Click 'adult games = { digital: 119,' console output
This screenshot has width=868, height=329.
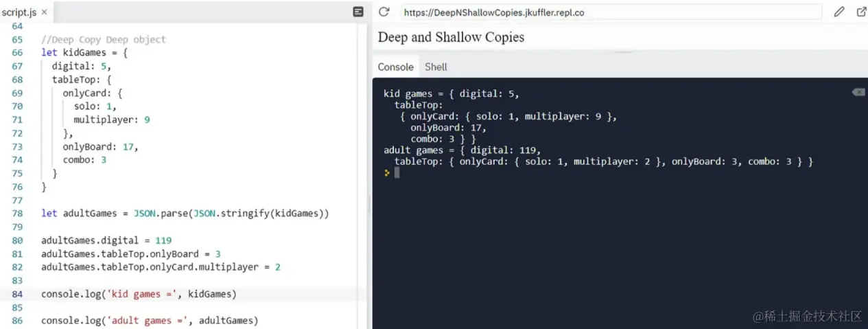click(x=462, y=150)
